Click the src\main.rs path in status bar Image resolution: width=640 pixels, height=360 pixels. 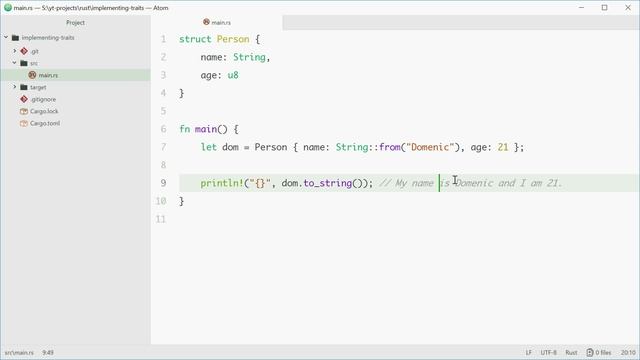[19, 352]
